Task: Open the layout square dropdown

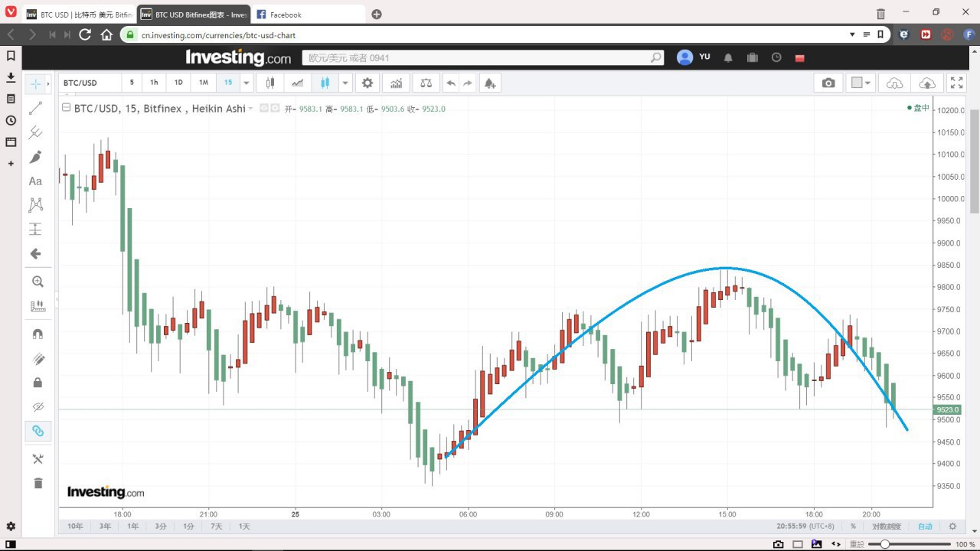Action: click(x=861, y=83)
